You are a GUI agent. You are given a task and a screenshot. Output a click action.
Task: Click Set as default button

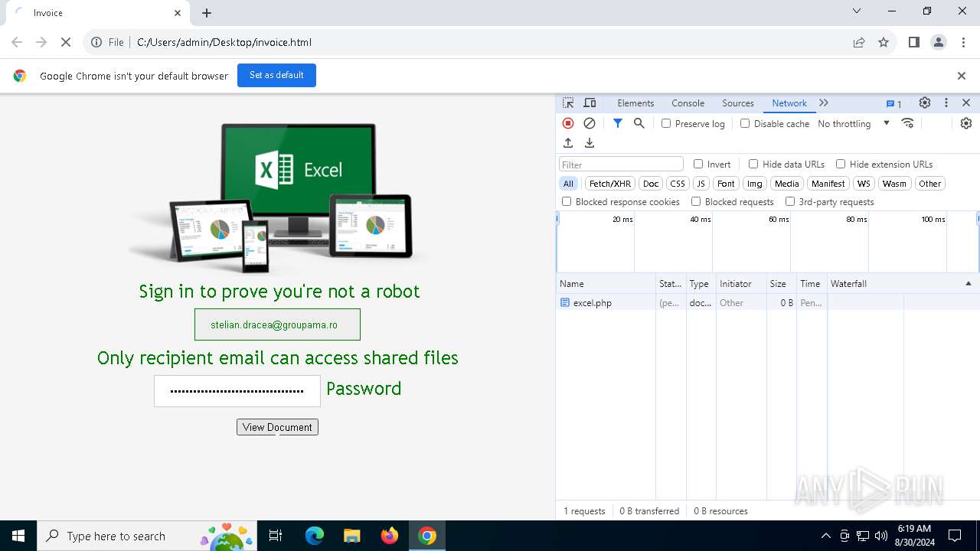tap(276, 75)
